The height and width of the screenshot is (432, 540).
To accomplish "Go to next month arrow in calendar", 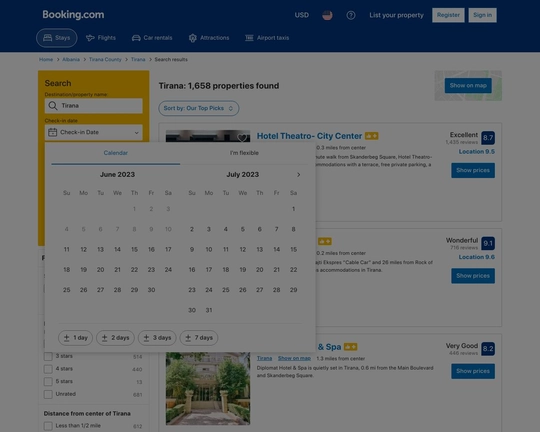I will (x=299, y=175).
